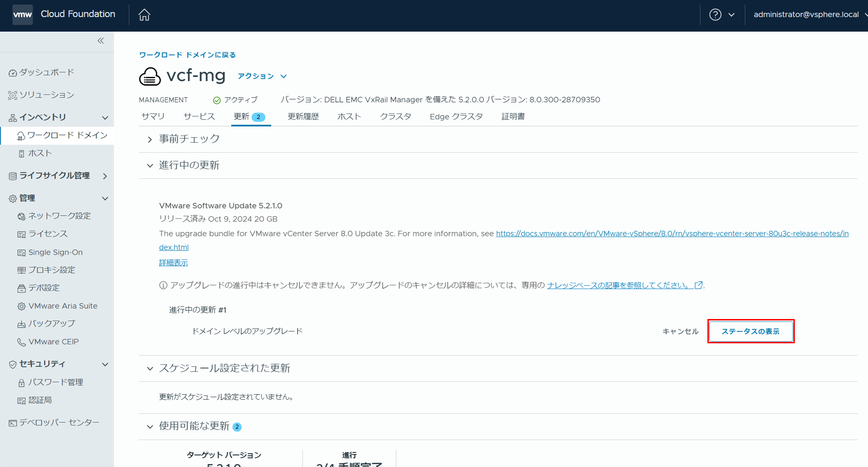Open the アクション dropdown menu
868x467 pixels.
point(262,76)
